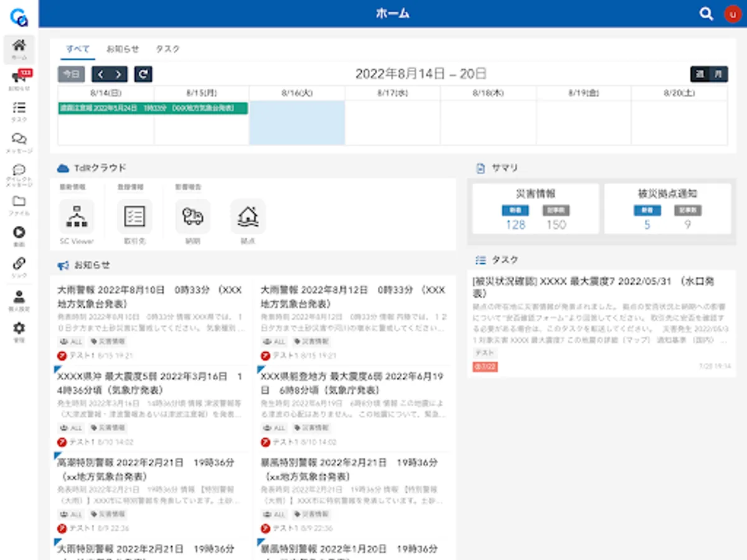The width and height of the screenshot is (747, 560).
Task: Open Home in the left sidebar
Action: [19, 49]
